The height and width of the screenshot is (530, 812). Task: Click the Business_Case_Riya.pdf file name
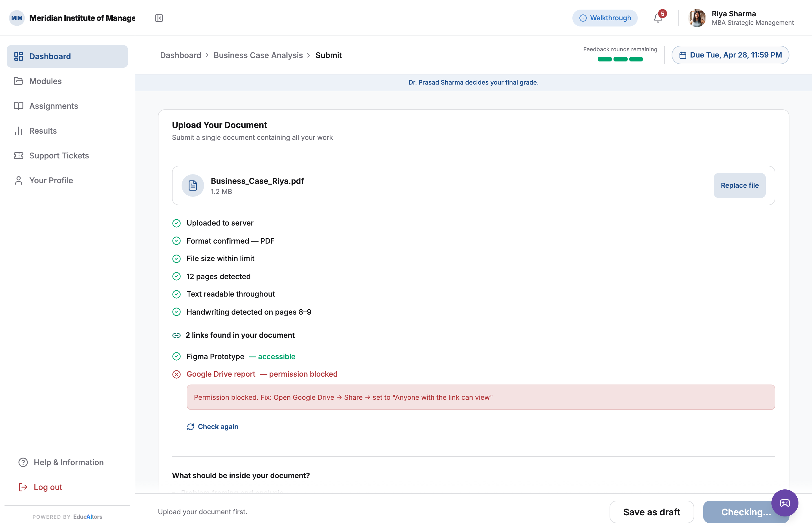257,181
